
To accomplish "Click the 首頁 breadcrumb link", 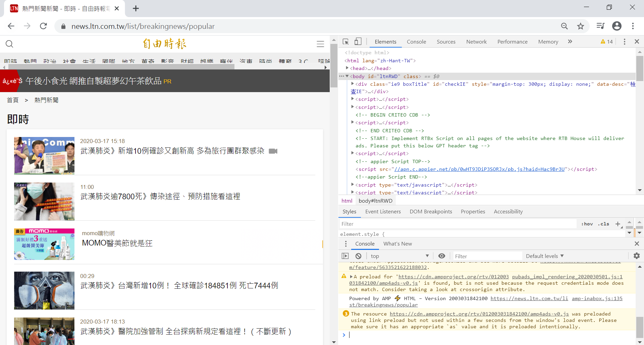I will [13, 100].
